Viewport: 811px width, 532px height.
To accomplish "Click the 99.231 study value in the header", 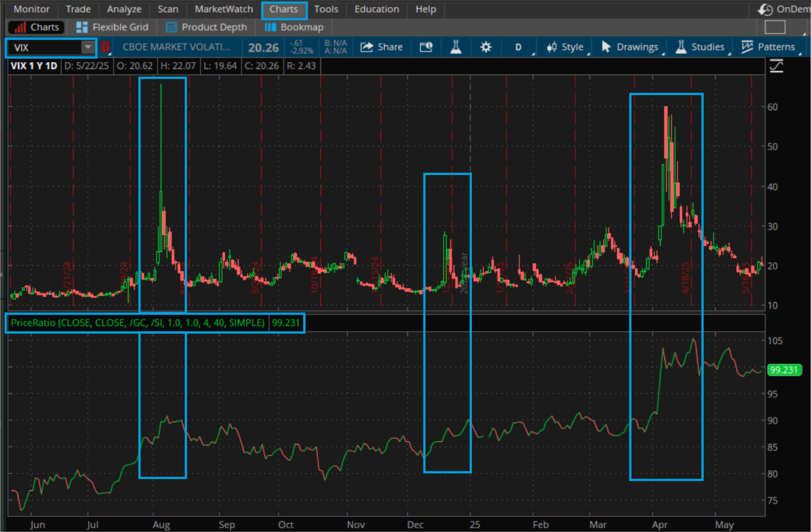I will point(286,322).
